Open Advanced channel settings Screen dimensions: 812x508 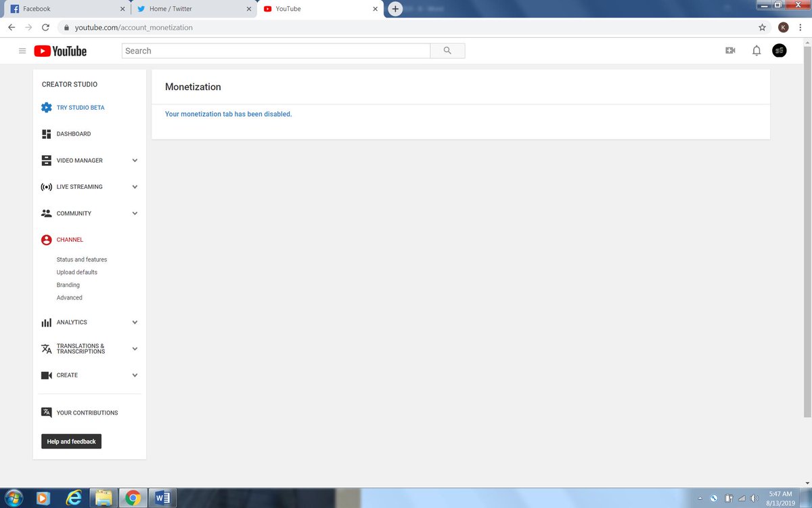pyautogui.click(x=70, y=298)
